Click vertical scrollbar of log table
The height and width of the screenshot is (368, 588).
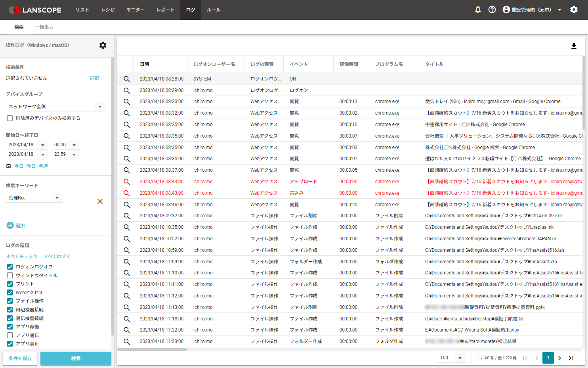point(584,93)
